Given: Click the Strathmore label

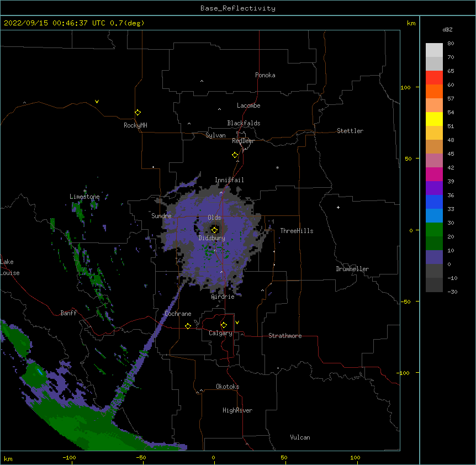Looking at the screenshot, I should [285, 336].
